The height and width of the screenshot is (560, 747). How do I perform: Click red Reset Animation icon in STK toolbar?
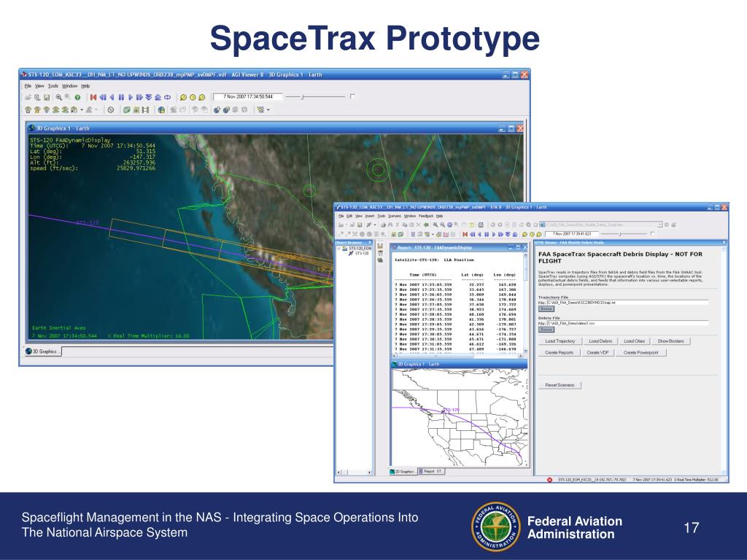point(465,234)
